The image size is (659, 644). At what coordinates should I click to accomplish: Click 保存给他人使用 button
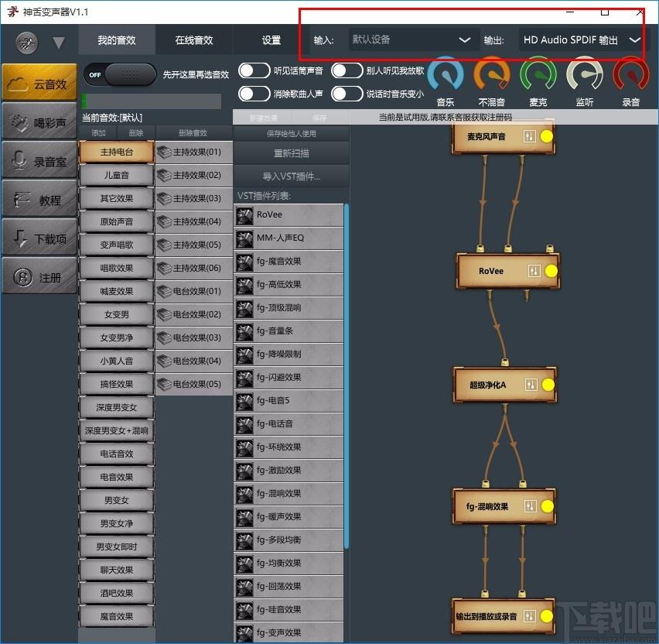point(292,133)
